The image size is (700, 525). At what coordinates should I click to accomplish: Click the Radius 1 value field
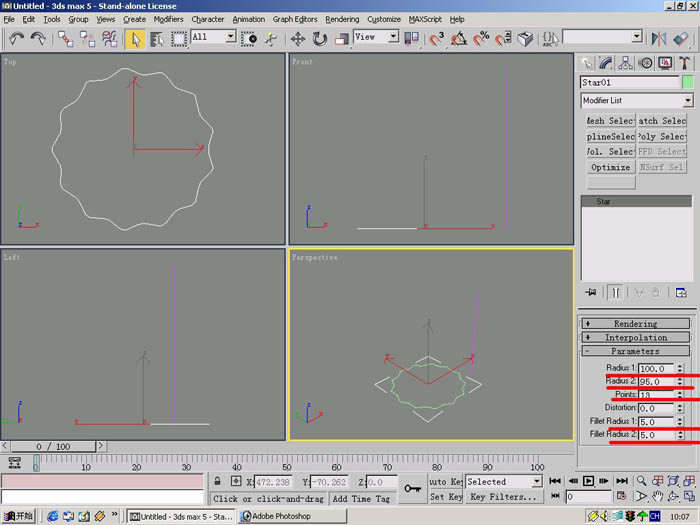(656, 368)
